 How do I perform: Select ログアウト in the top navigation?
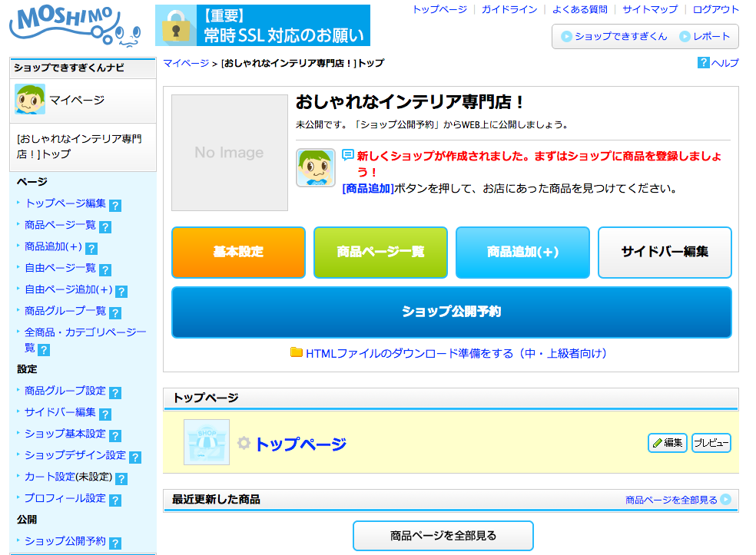click(715, 9)
